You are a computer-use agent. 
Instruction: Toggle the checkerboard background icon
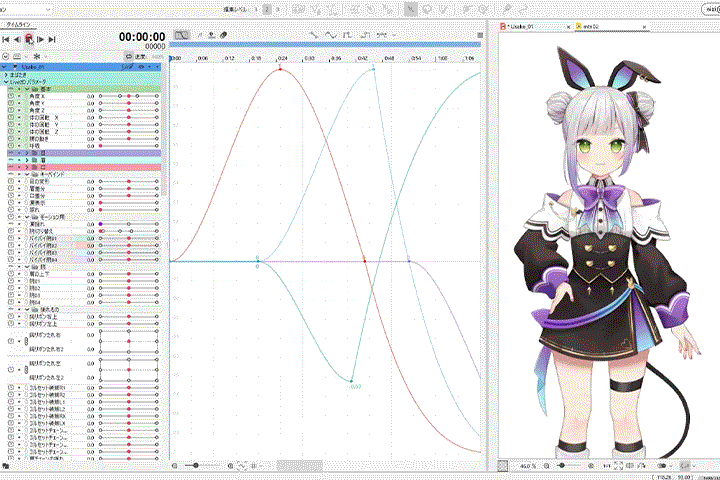click(503, 466)
